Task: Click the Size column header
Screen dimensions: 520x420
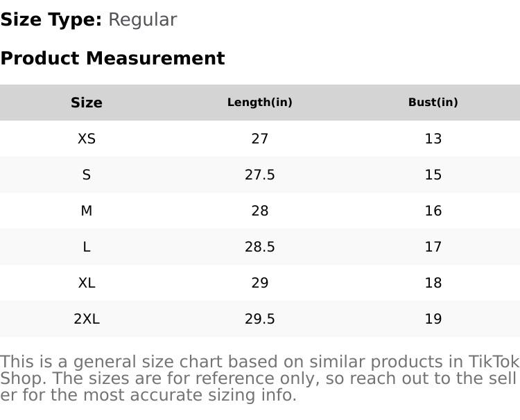Action: (x=87, y=103)
